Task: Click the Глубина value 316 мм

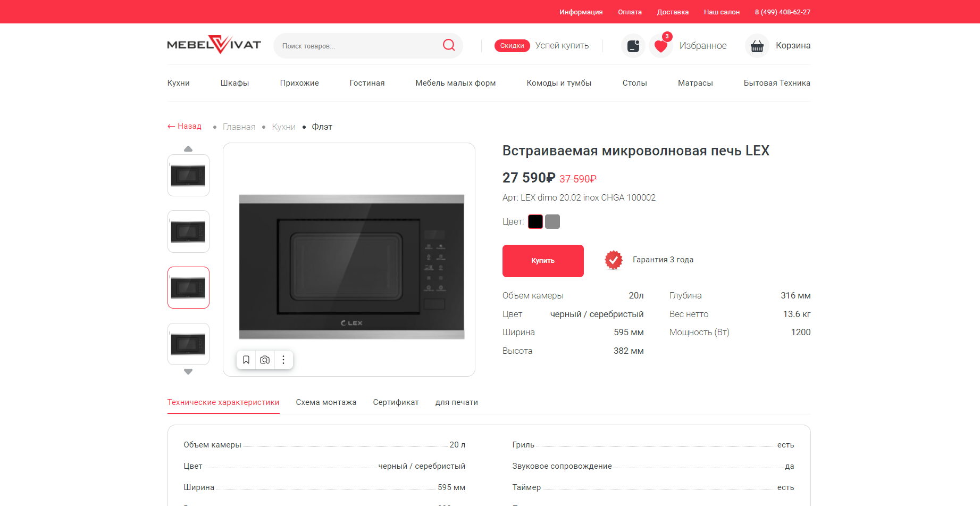Action: pos(795,295)
